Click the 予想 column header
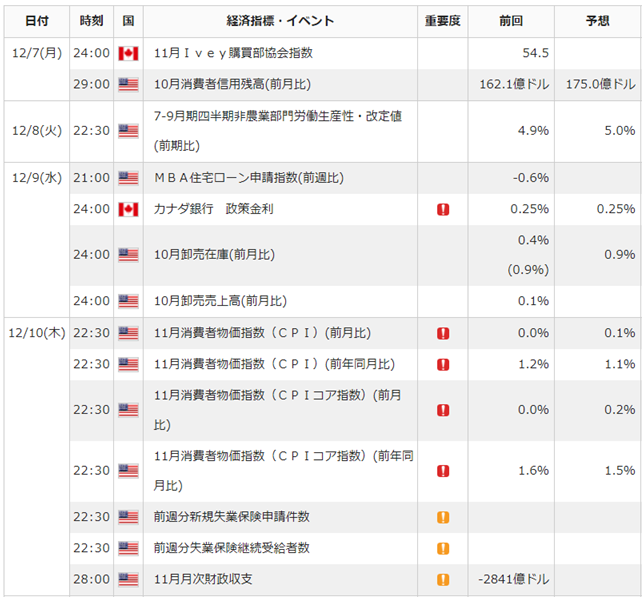644x599 pixels. (x=598, y=21)
